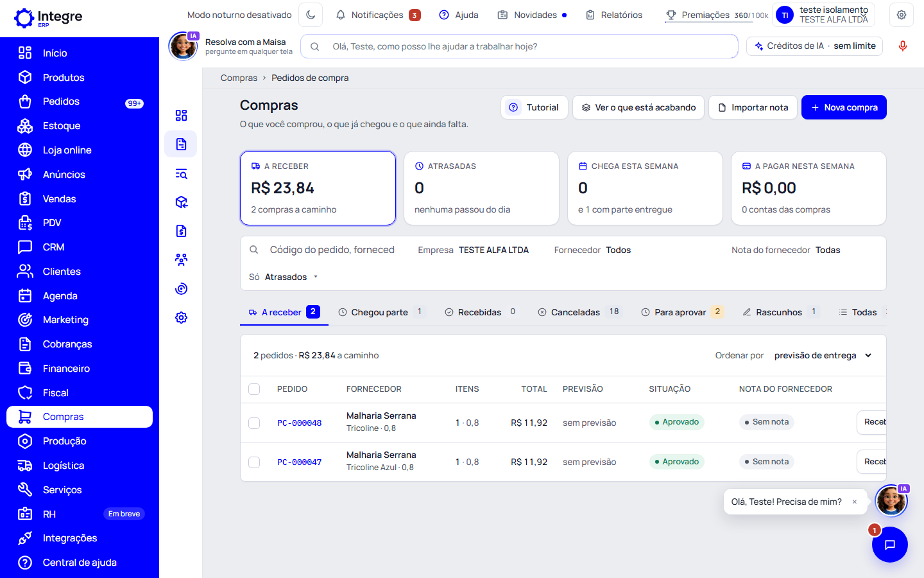Click the document icon in secondary sidebar

(181, 144)
